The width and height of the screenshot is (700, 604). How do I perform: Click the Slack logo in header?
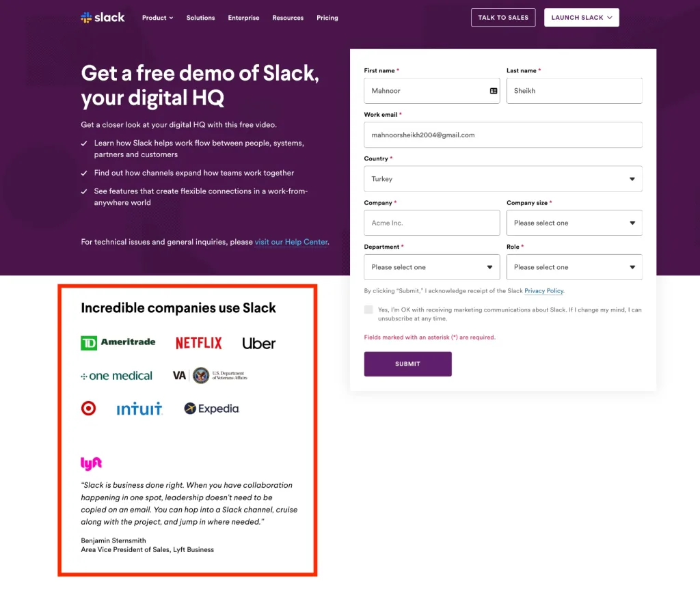point(103,17)
